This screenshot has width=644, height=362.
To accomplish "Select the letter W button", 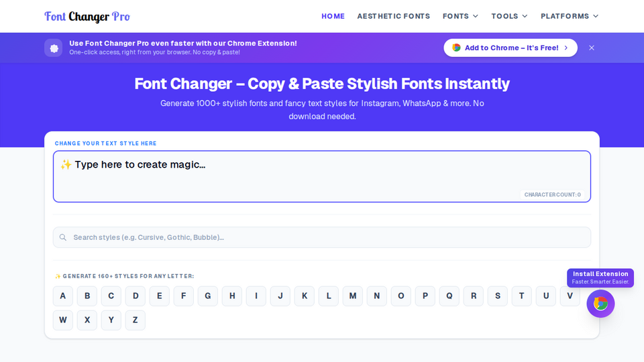I will point(63,320).
